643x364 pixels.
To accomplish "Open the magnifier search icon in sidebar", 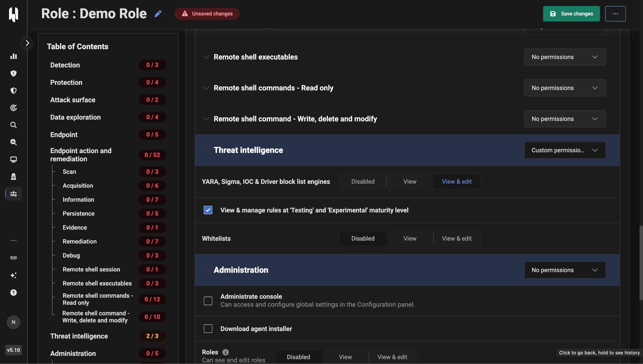I will (14, 125).
